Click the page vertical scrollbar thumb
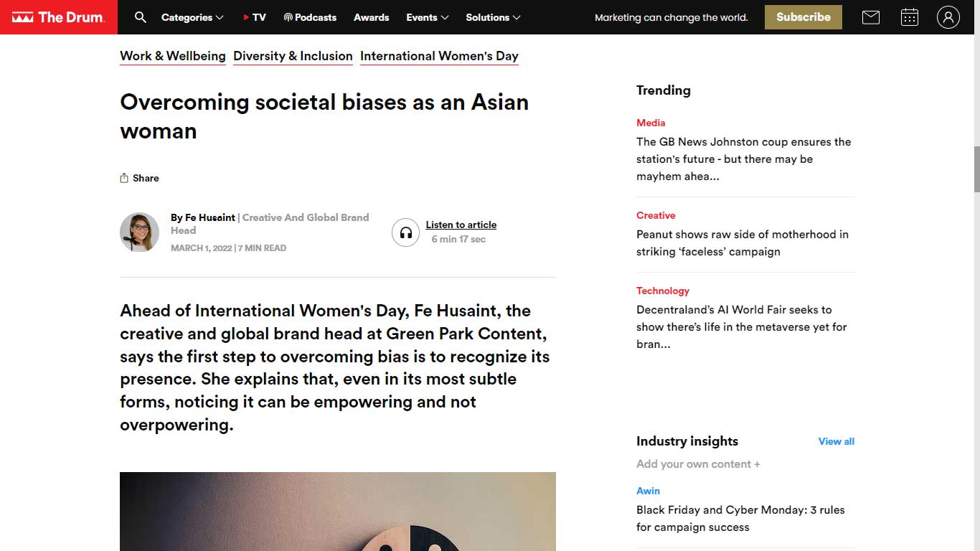This screenshot has height=551, width=980. pos(976,169)
